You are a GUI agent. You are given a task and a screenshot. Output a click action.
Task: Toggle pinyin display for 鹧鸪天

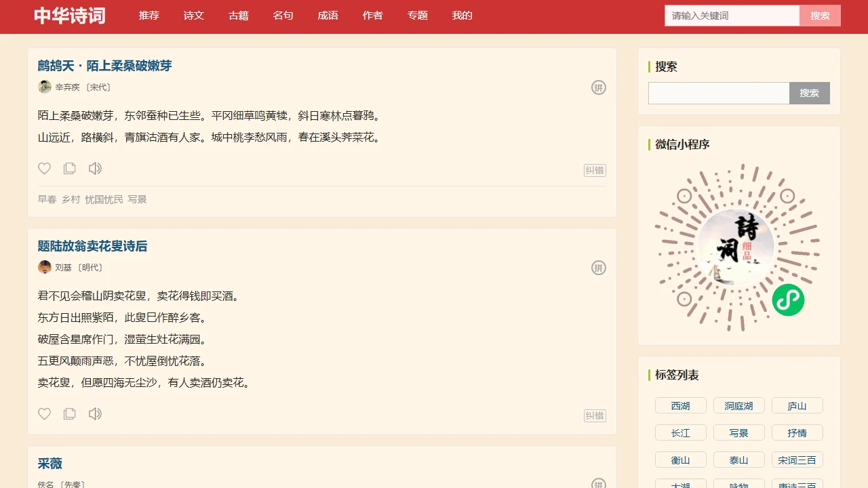tap(598, 87)
